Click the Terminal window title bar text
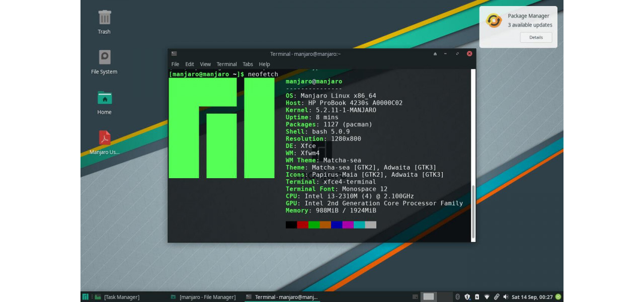 pos(305,54)
